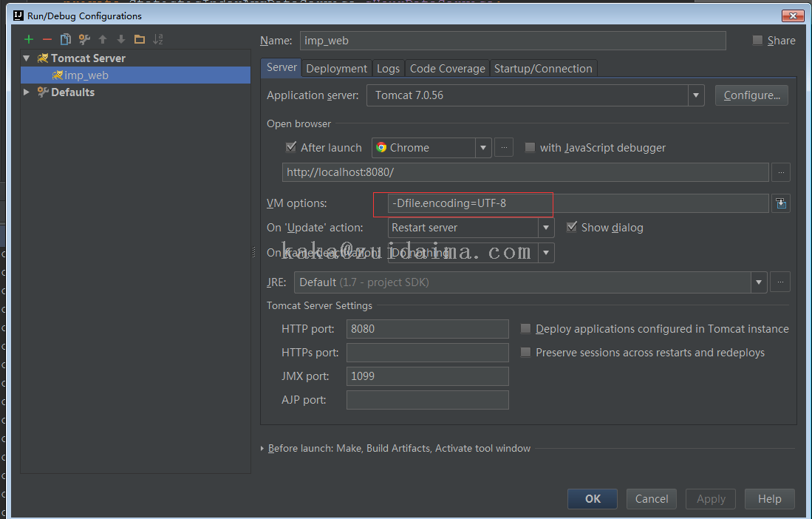Viewport: 812px width, 519px height.
Task: Toggle the Show dialog checkbox
Action: tap(571, 227)
